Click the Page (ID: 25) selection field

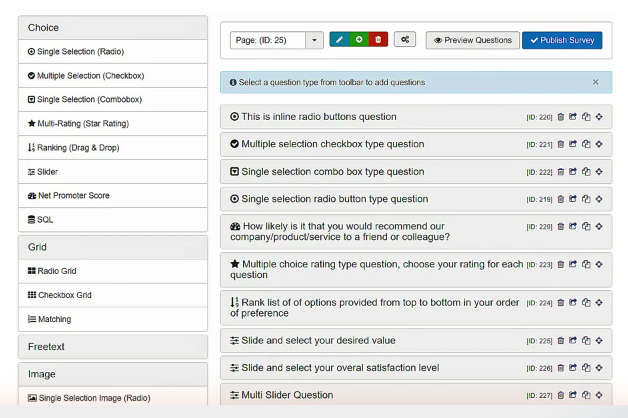[x=268, y=40]
